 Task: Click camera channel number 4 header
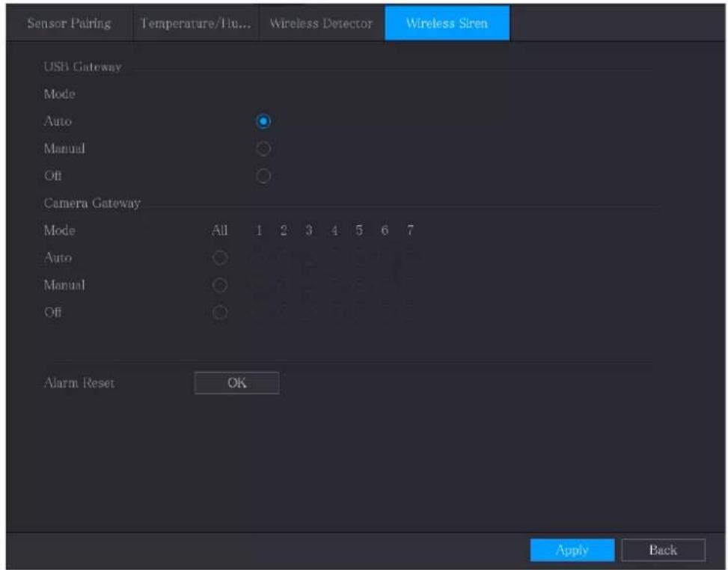[334, 230]
